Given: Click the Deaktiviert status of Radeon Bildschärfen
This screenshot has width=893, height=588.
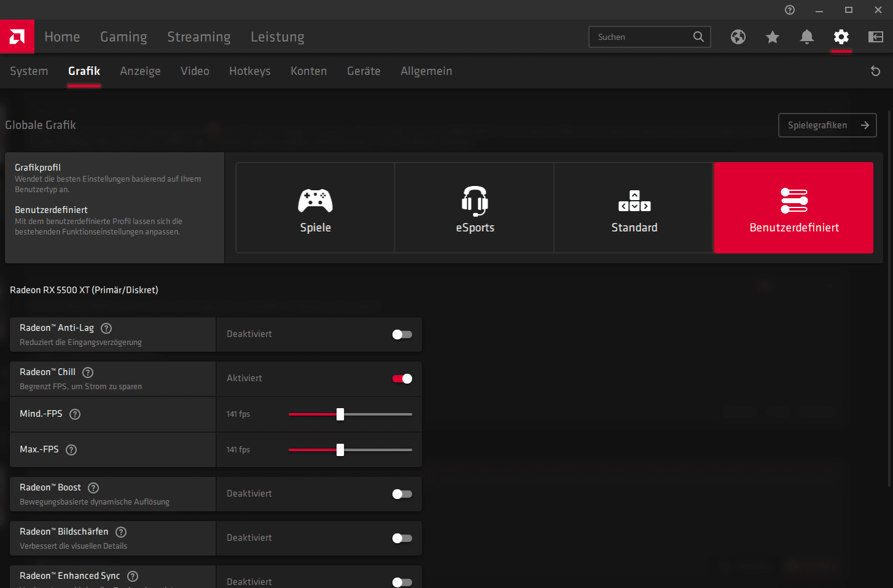Looking at the screenshot, I should click(249, 538).
